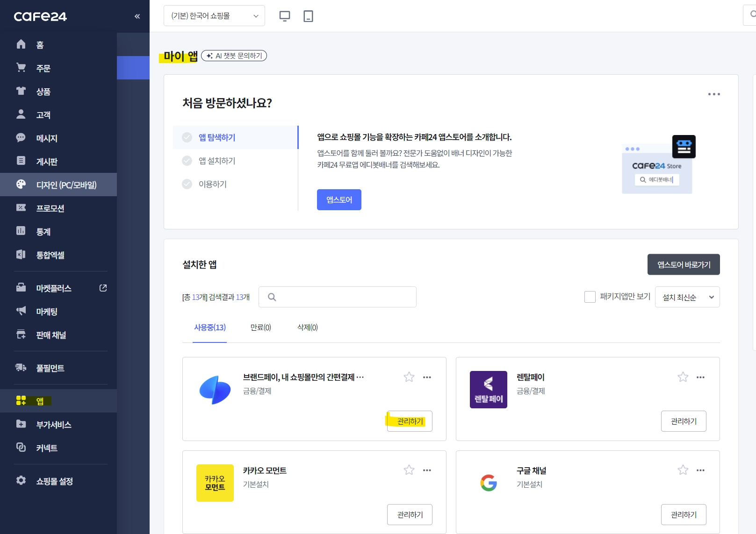Open 마켓플러스 external link icon
The image size is (756, 534).
point(103,288)
